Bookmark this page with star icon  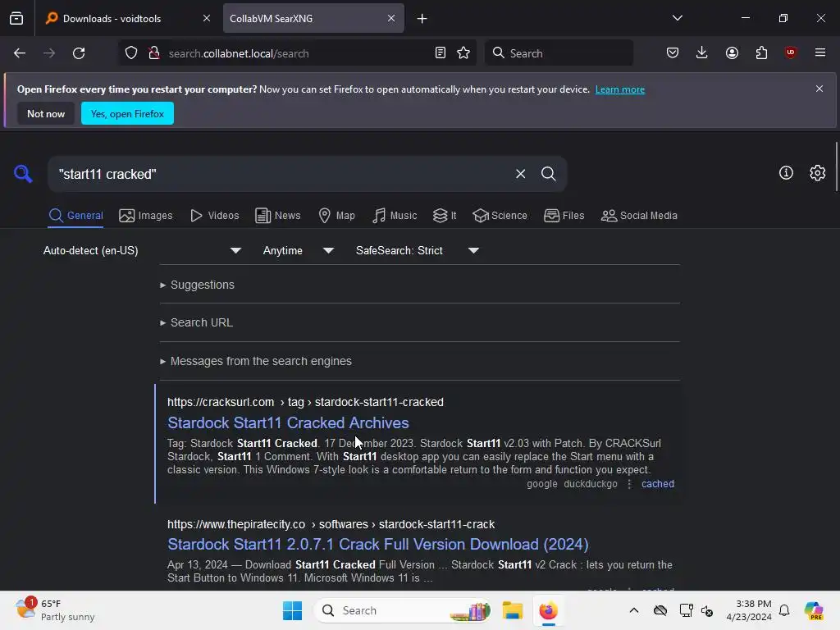pos(463,53)
